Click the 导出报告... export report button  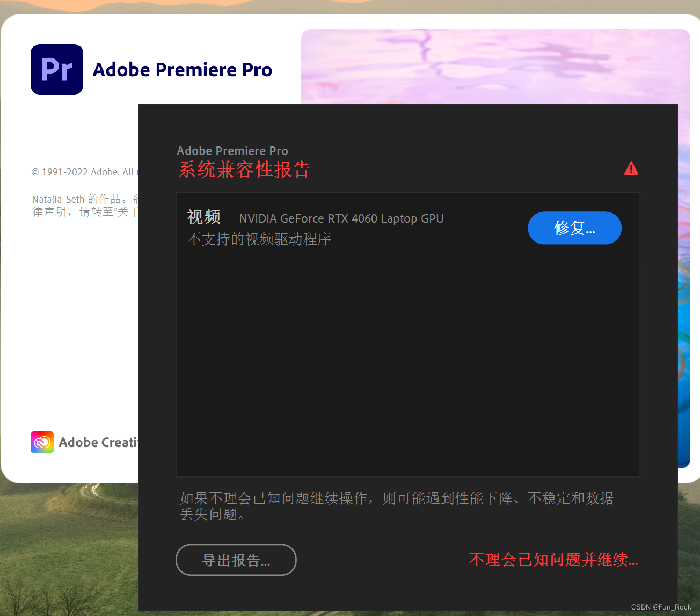[236, 560]
